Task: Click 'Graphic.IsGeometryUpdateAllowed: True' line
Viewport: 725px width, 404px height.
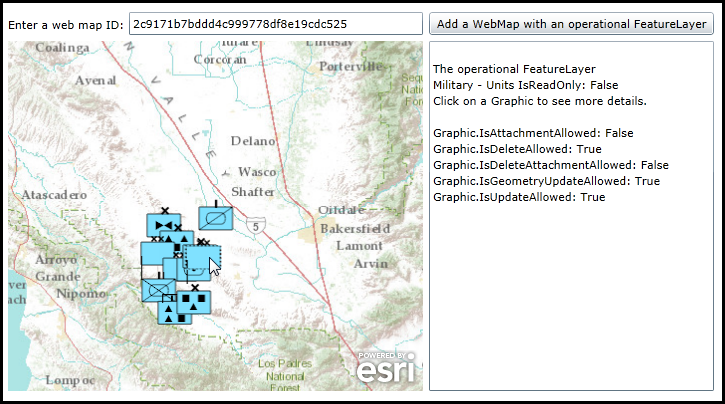Action: [547, 181]
